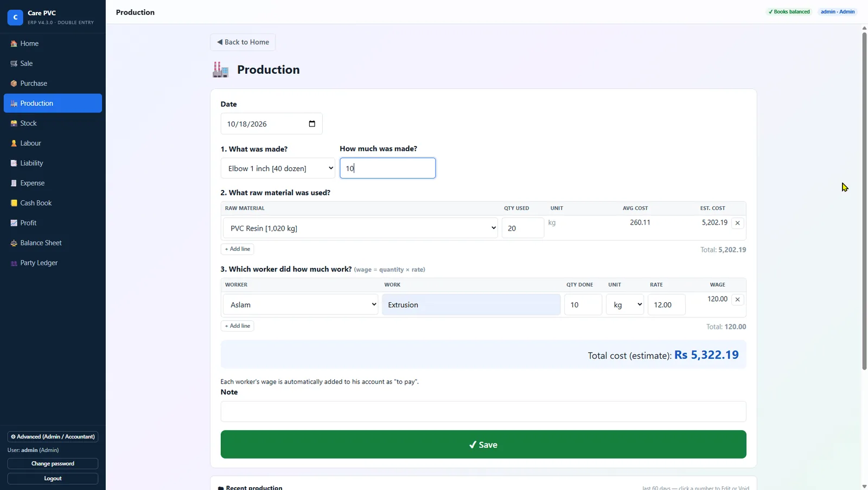Click the Stock icon in sidebar
The height and width of the screenshot is (490, 868).
(14, 123)
